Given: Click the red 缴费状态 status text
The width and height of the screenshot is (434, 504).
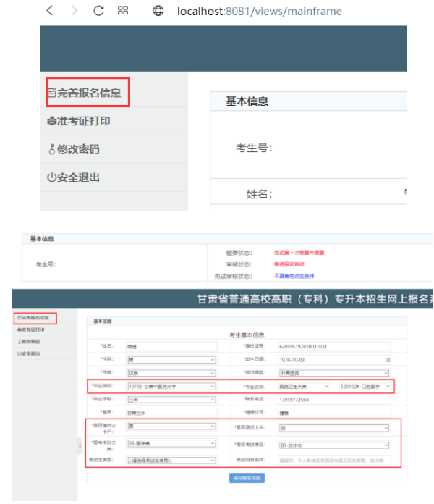Looking at the screenshot, I should point(299,253).
